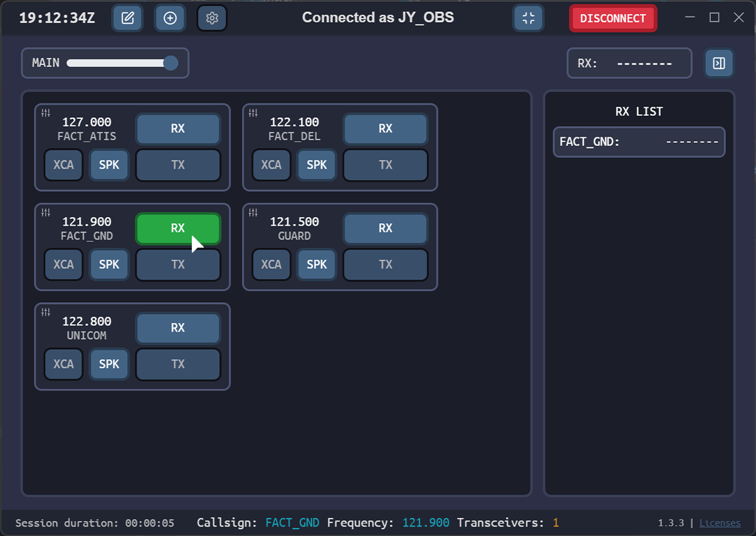Select FACT_GND entry in RX LIST

coord(639,142)
